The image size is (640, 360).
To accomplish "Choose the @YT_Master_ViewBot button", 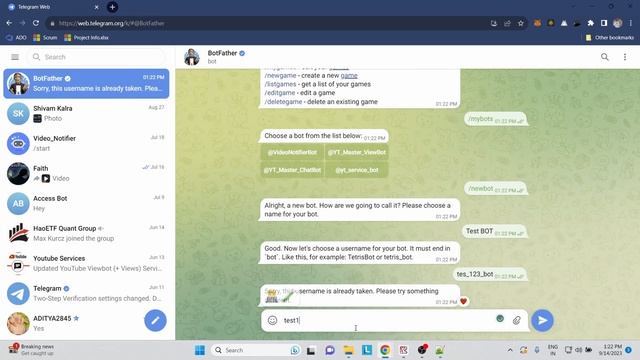I will [357, 152].
